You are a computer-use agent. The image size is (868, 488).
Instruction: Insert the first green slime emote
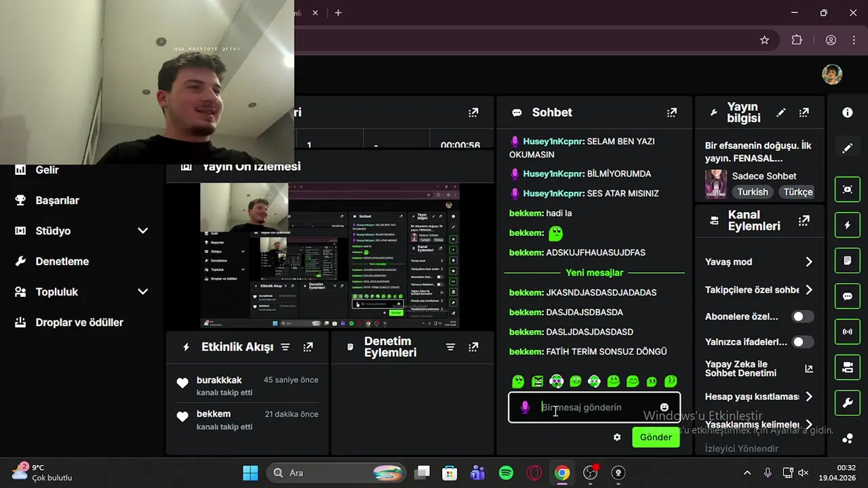click(518, 382)
